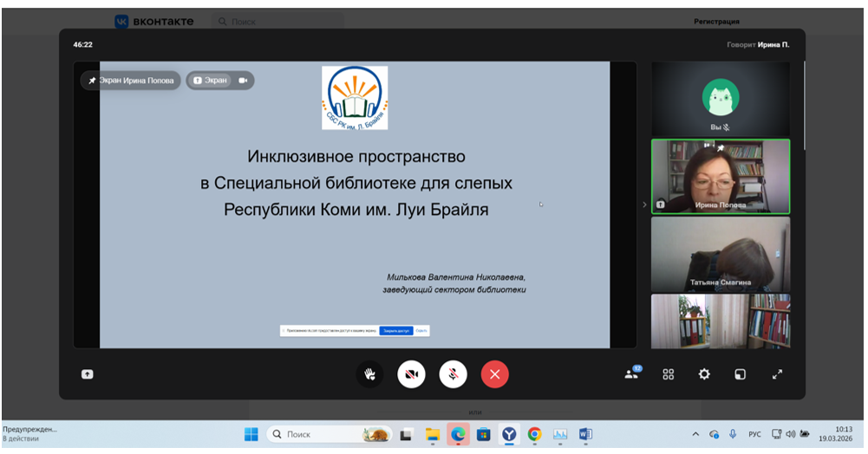Click the Милькова Валентина Николаевна text

pyautogui.click(x=456, y=277)
